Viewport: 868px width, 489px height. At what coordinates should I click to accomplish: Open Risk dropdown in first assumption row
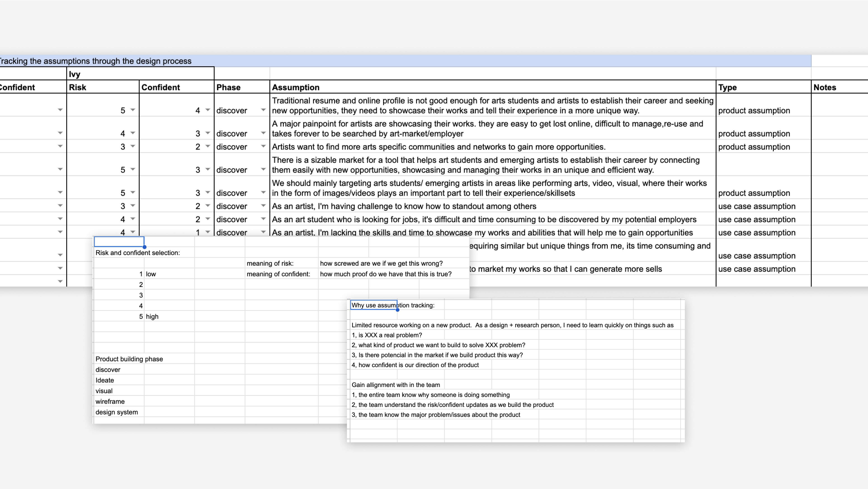pyautogui.click(x=133, y=110)
